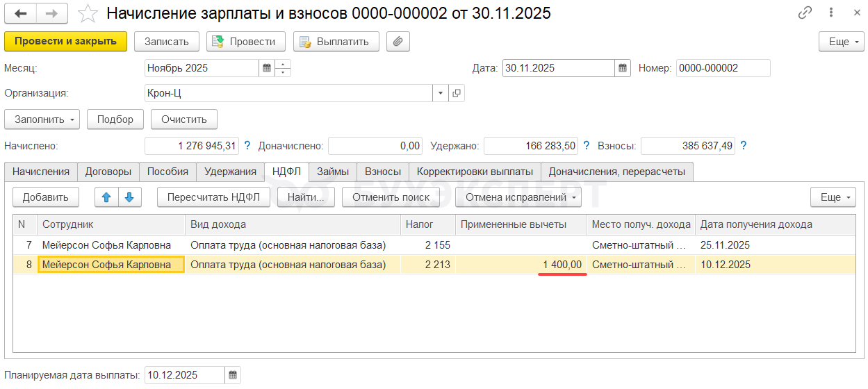Open calendar for the Месяц field

pos(267,68)
